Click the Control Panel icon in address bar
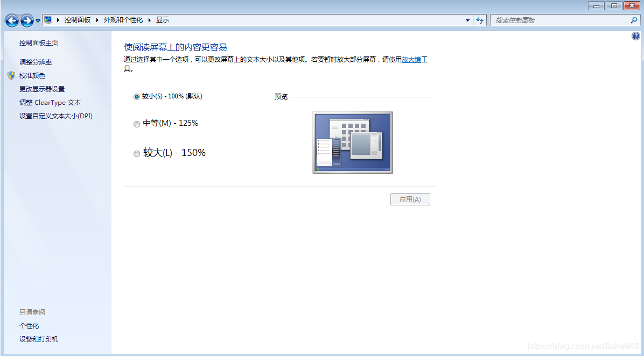Screen dimensions: 644x356 tap(48, 20)
